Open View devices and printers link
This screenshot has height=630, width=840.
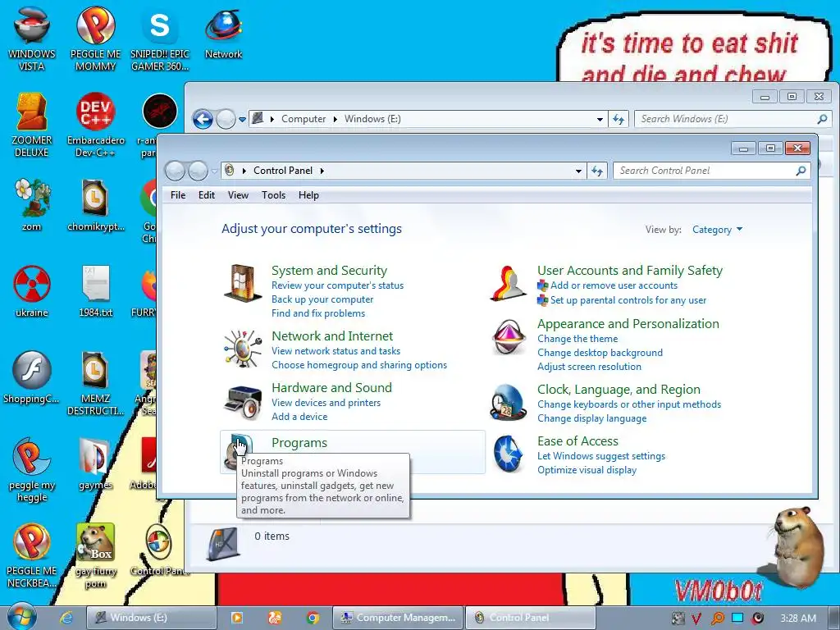(x=326, y=402)
